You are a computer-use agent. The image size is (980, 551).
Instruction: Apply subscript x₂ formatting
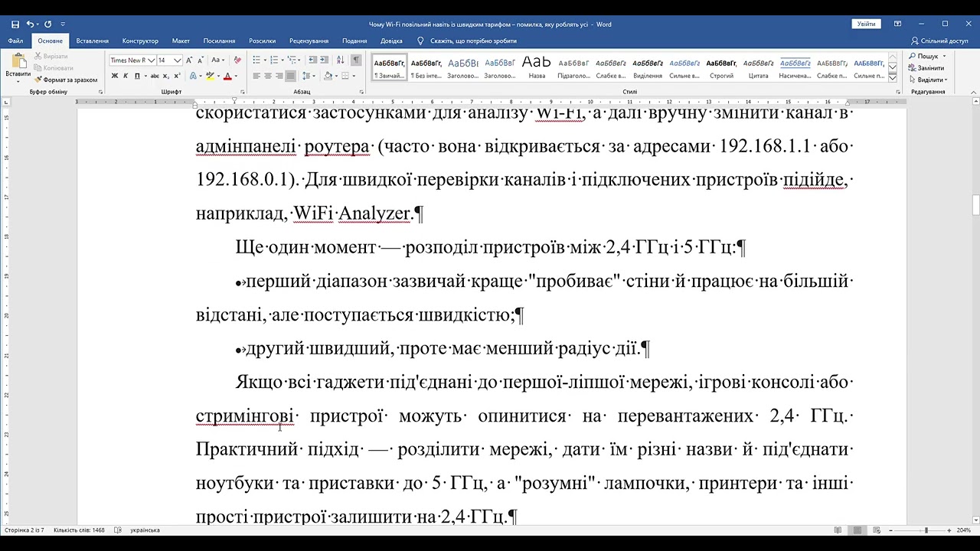tap(167, 76)
